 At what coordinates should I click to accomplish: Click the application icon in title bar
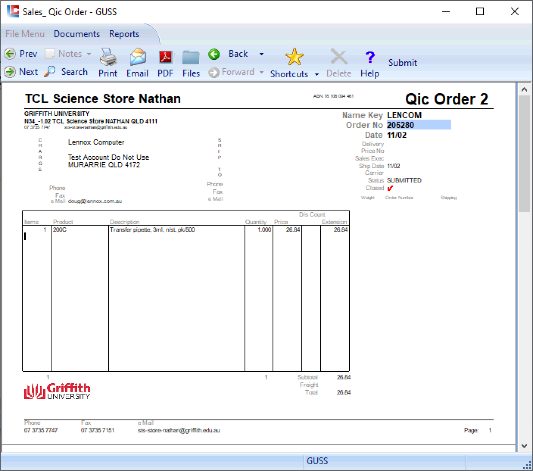click(13, 11)
